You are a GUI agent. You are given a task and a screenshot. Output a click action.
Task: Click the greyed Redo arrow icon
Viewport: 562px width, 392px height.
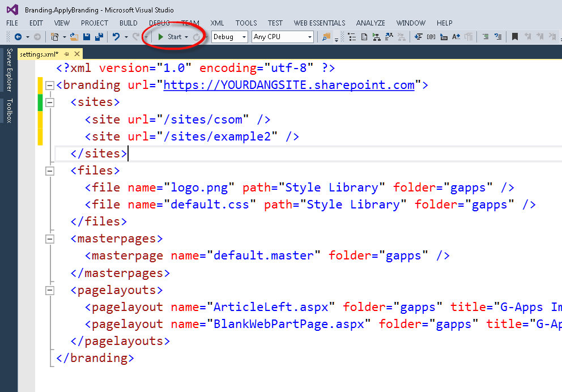click(x=136, y=37)
